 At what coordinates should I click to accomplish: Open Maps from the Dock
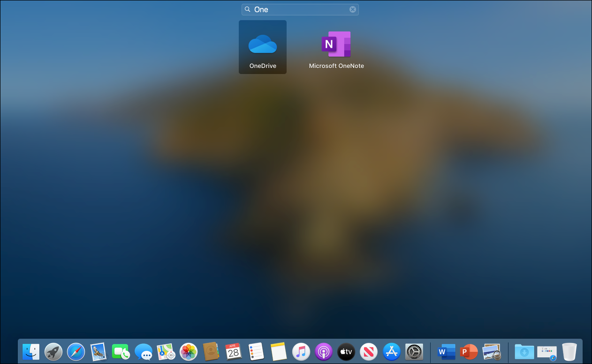pos(166,351)
